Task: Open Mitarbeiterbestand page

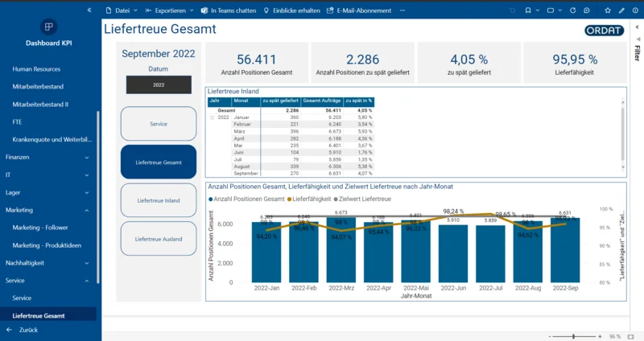Action: (38, 87)
